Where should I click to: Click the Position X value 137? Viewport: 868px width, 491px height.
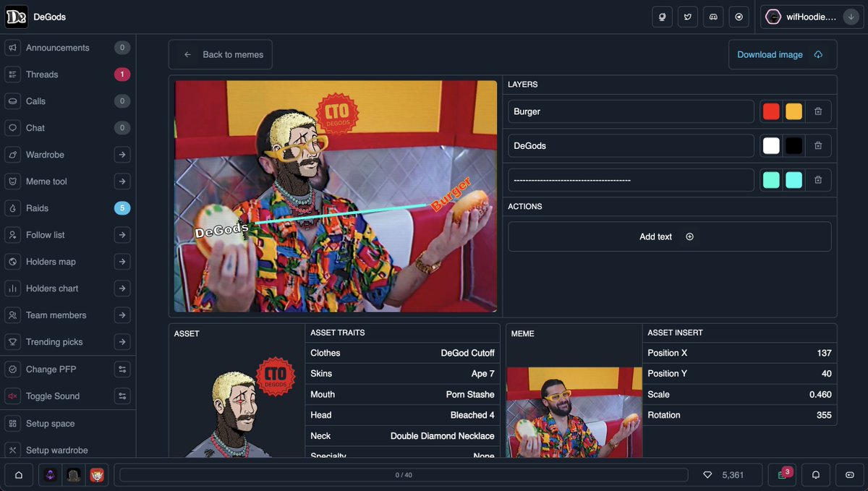[824, 353]
